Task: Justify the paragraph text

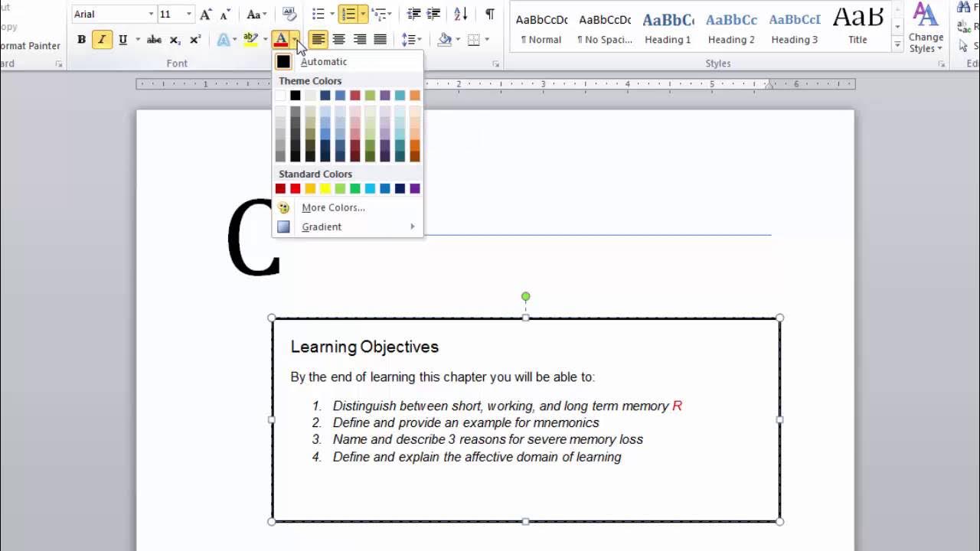Action: click(380, 40)
